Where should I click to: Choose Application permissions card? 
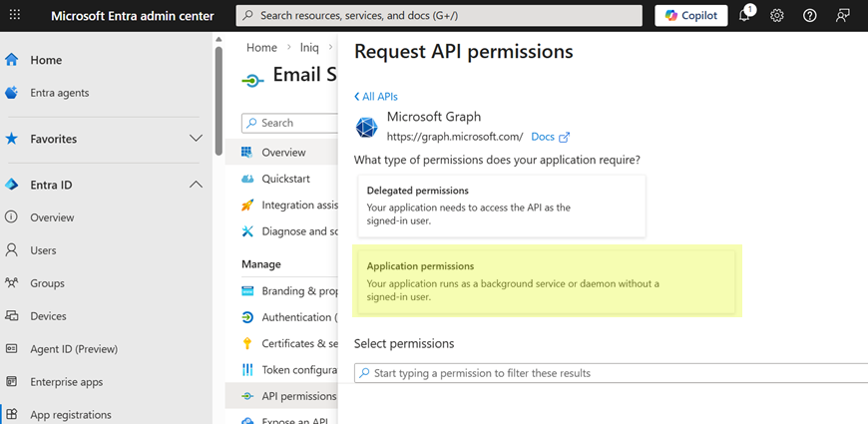(x=547, y=281)
